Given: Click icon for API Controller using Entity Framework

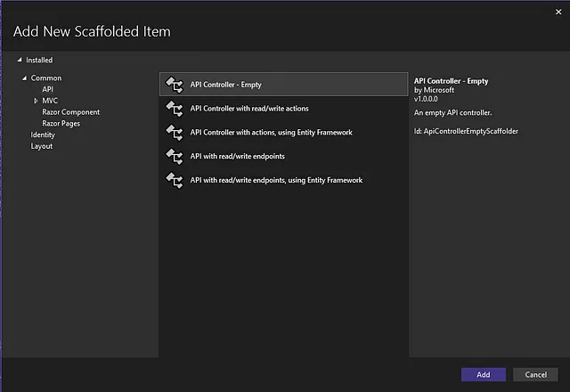Looking at the screenshot, I should (x=175, y=133).
